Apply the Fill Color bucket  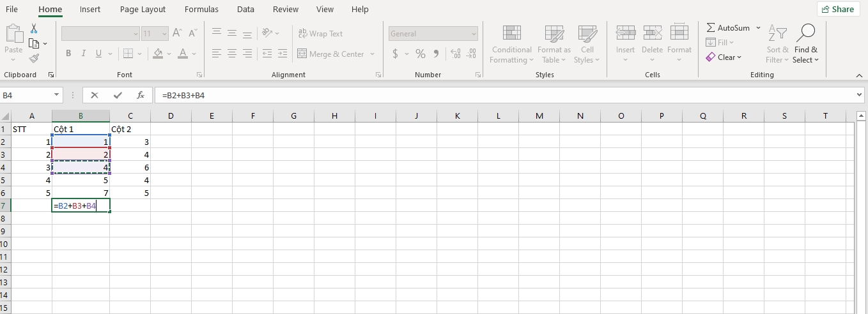point(158,54)
